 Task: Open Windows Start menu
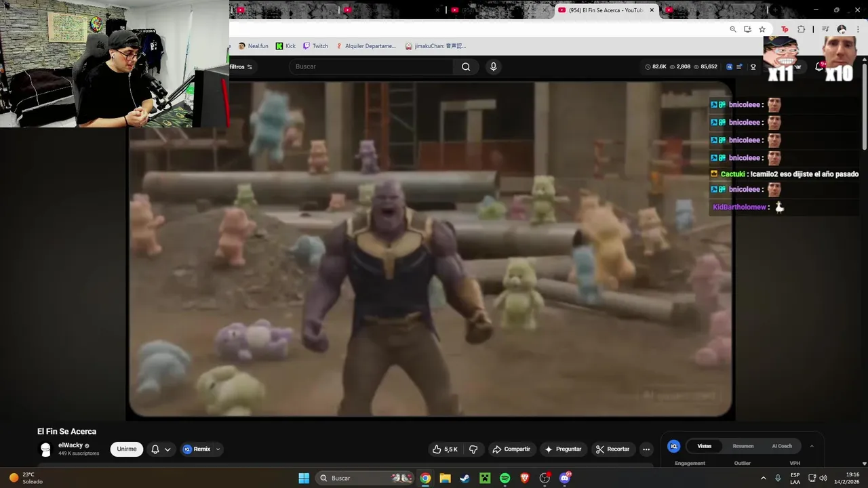click(x=304, y=478)
